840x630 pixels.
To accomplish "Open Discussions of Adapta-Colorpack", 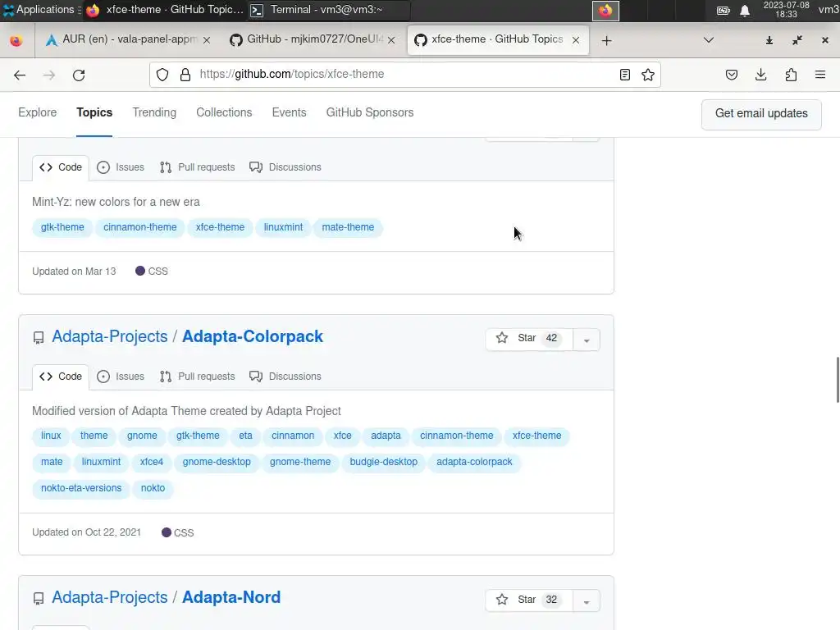I will (x=285, y=377).
